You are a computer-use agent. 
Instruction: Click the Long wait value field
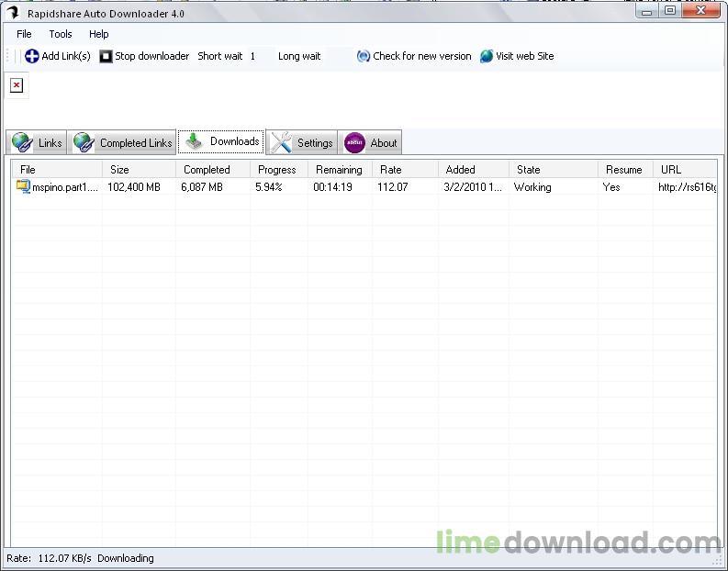point(339,56)
